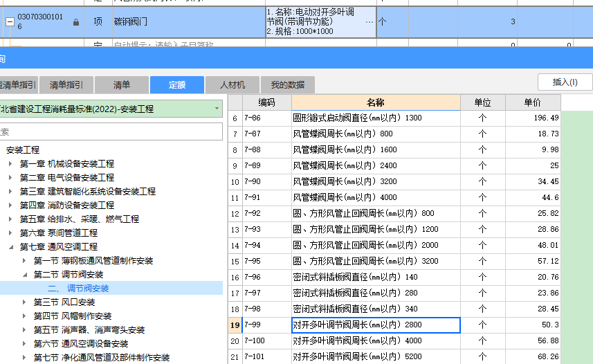Click the feature description 电动对开多叶调节阀 cell
The image size is (593, 364).
tap(320, 22)
